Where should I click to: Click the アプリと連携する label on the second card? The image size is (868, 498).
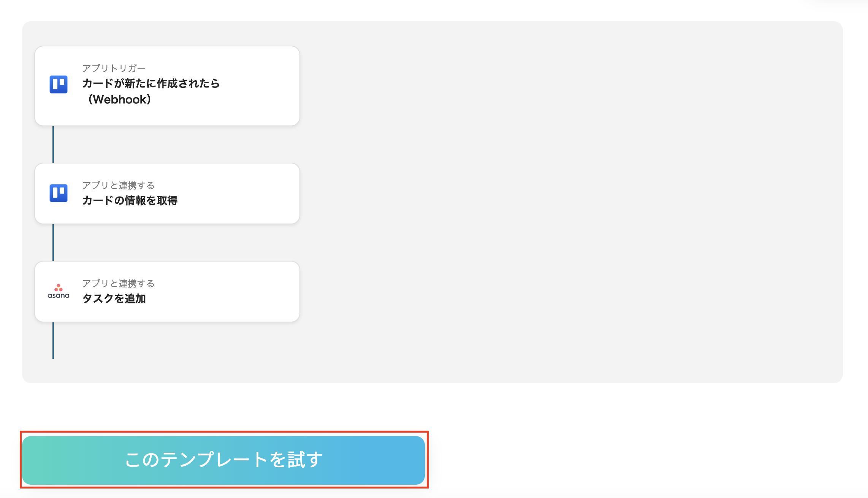point(119,185)
